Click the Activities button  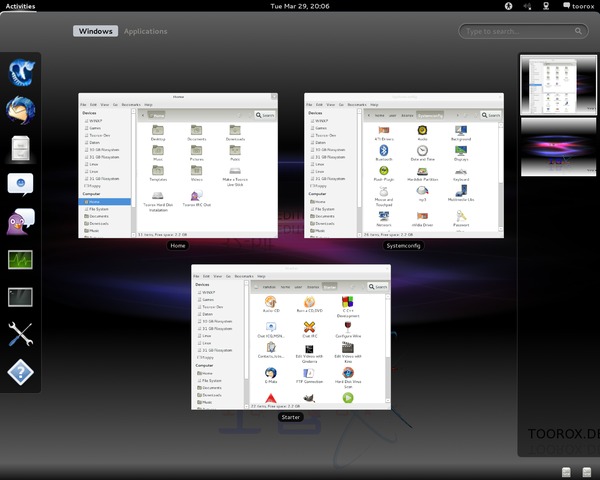20,6
